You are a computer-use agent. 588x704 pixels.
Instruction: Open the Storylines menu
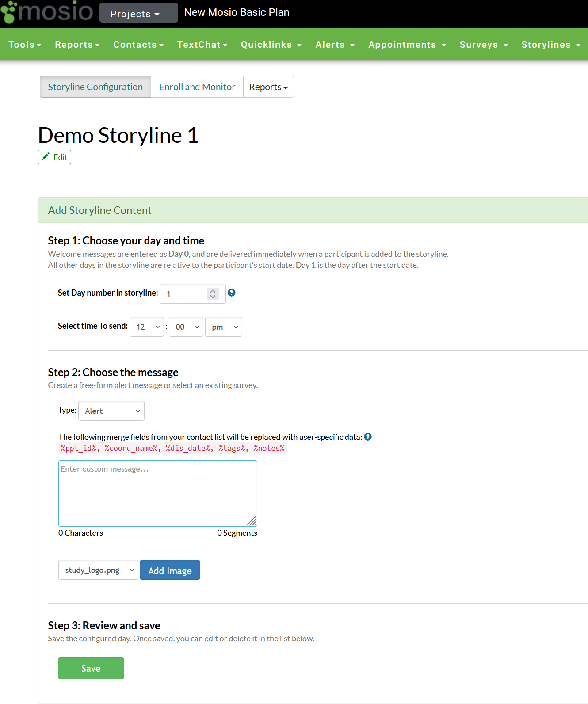coord(551,45)
